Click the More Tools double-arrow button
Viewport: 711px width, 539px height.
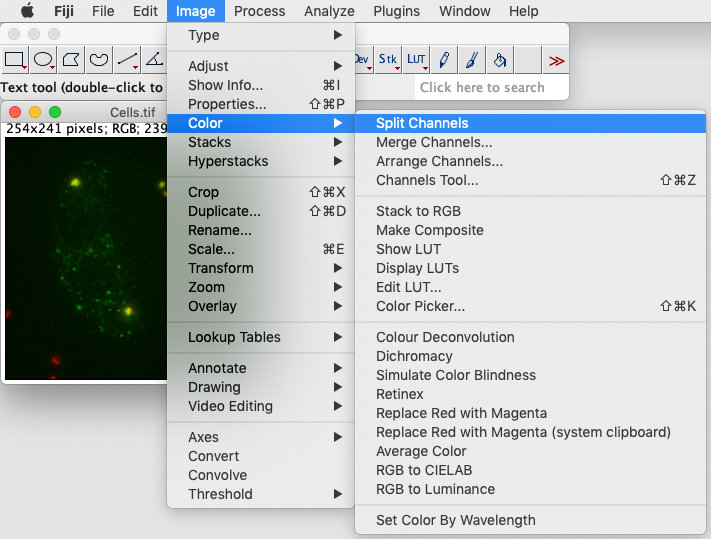point(556,60)
